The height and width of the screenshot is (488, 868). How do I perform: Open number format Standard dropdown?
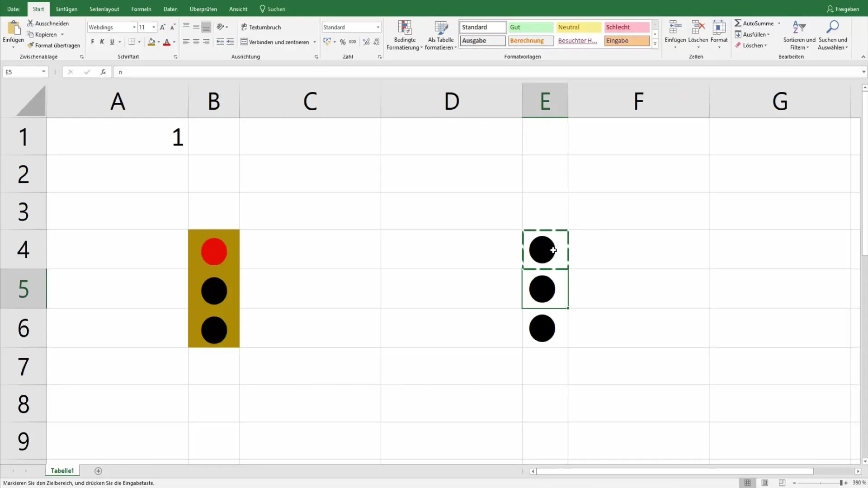(x=378, y=27)
